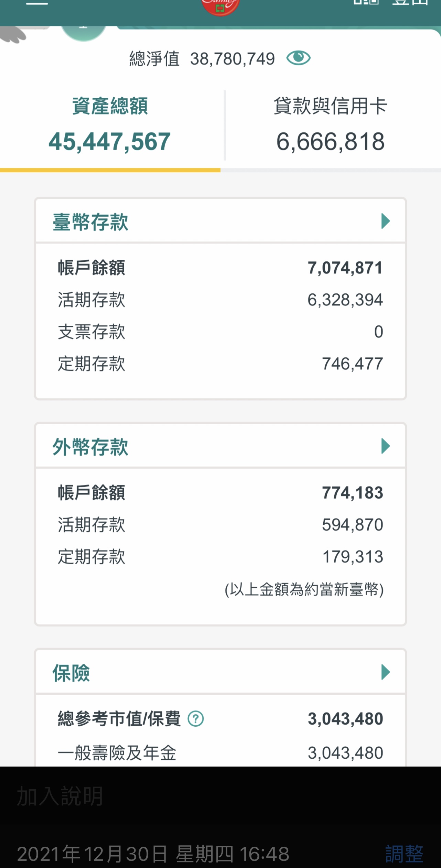Viewport: 441px width, 868px height.
Task: Switch to the 貸款與信用卡 tab
Action: pyautogui.click(x=330, y=124)
